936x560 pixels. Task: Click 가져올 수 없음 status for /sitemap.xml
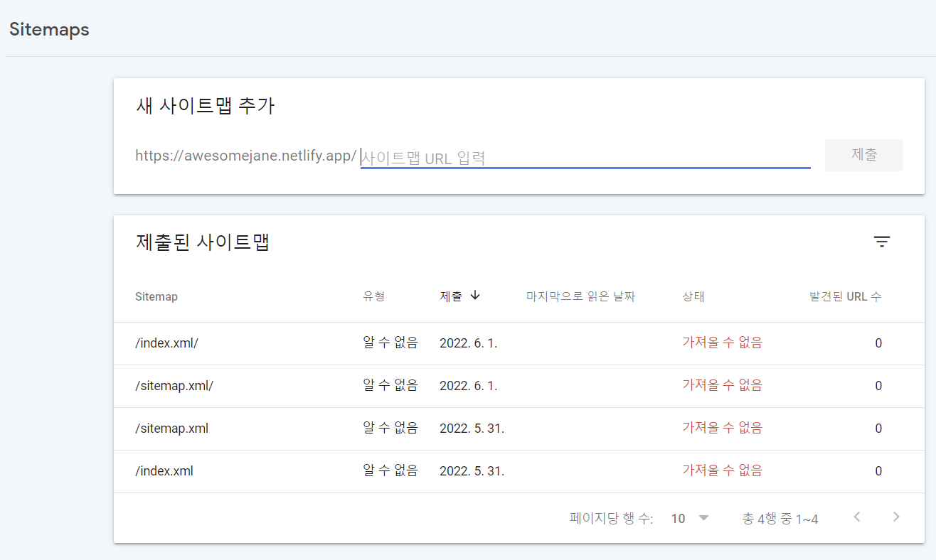722,428
